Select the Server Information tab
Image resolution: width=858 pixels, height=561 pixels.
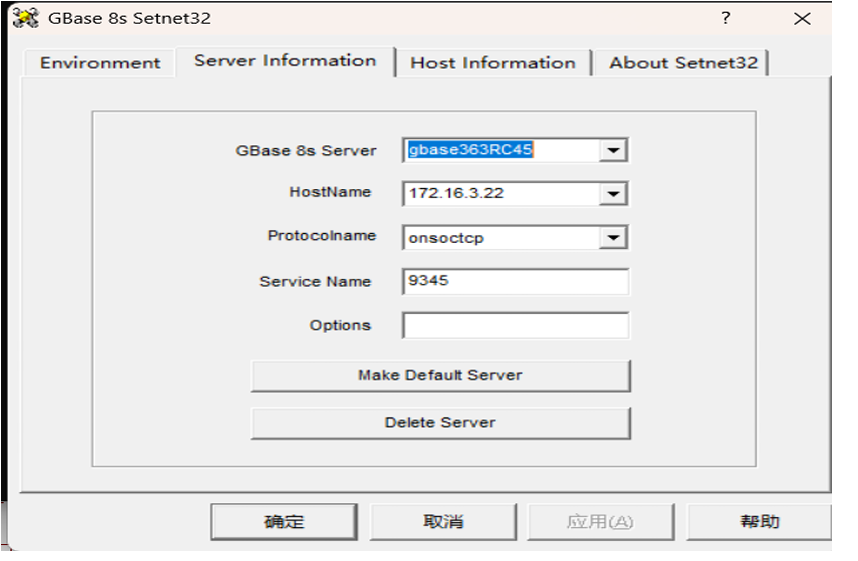coord(285,61)
